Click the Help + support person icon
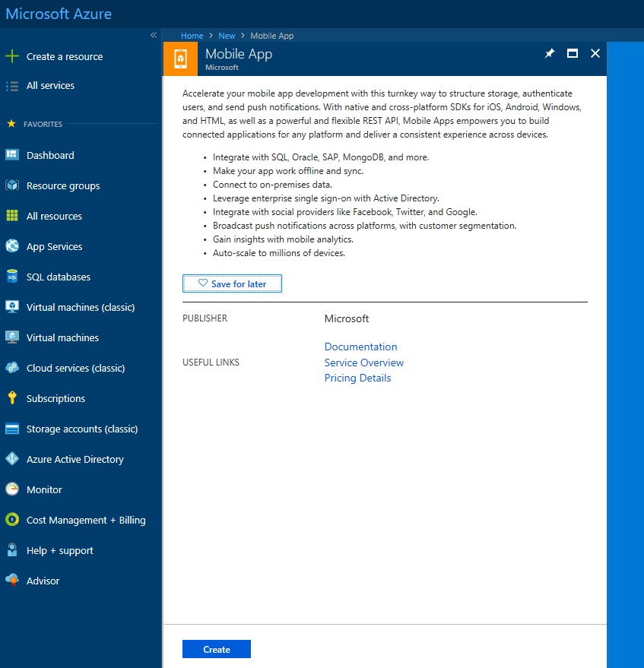The height and width of the screenshot is (668, 644). (x=12, y=550)
